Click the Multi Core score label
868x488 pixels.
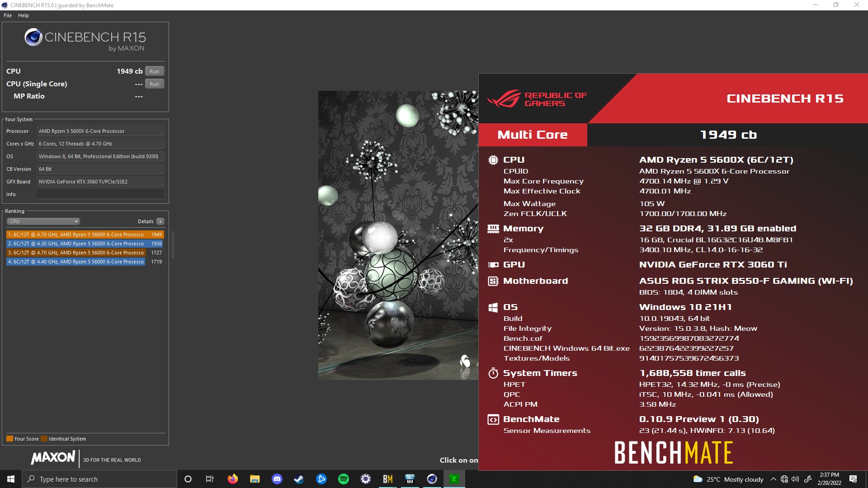click(x=533, y=135)
